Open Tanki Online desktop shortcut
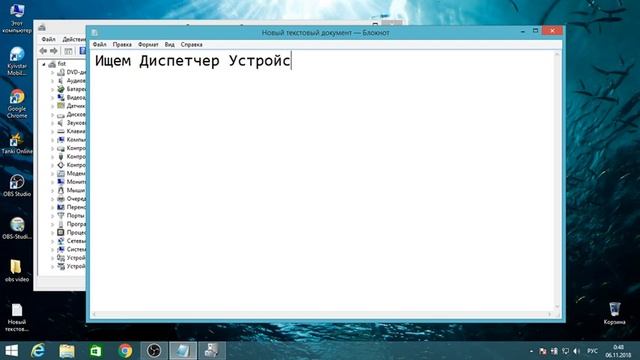Viewport: 640px width, 360px height. (x=17, y=144)
